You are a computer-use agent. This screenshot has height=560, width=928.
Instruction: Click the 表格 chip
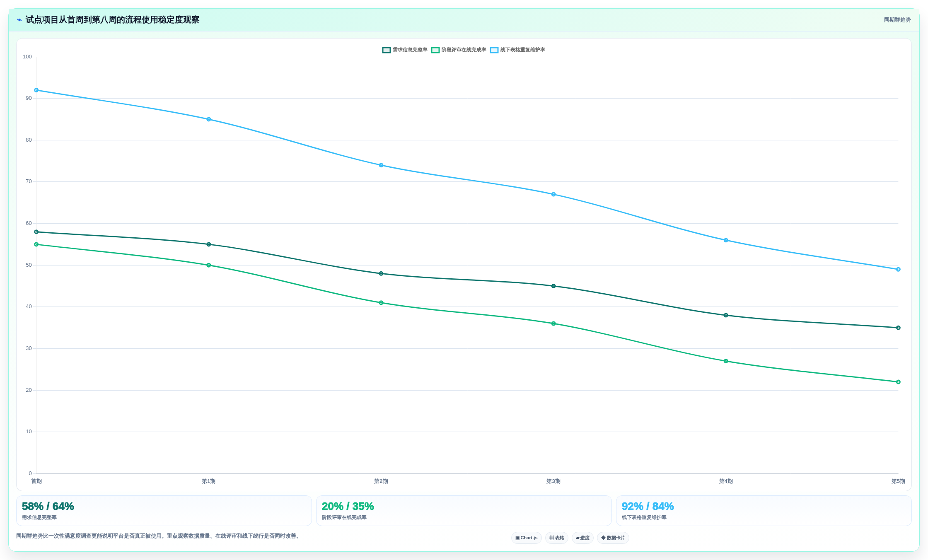point(556,538)
